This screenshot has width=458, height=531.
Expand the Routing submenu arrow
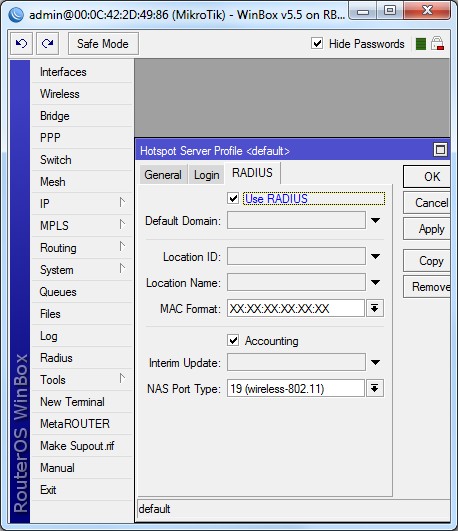click(x=122, y=247)
